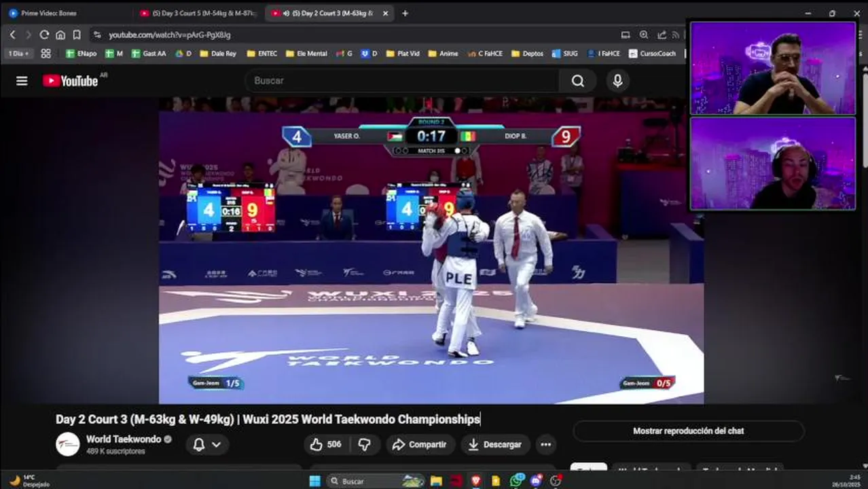
Task: Click the share icon in address bar
Action: pyautogui.click(x=662, y=35)
